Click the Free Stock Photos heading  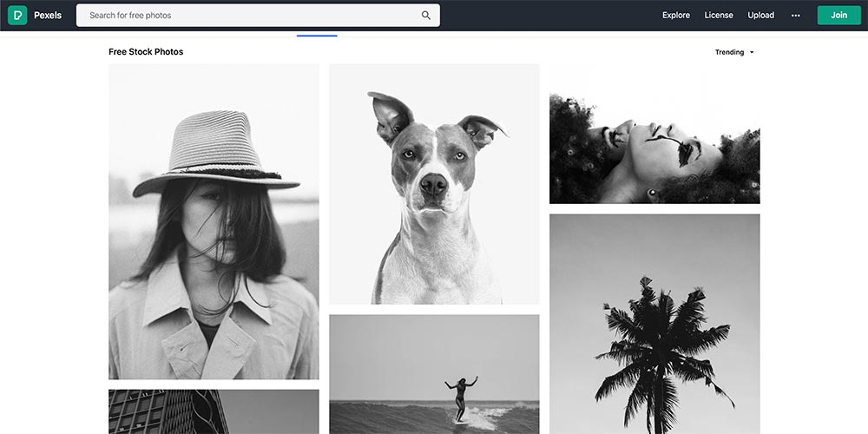point(146,51)
